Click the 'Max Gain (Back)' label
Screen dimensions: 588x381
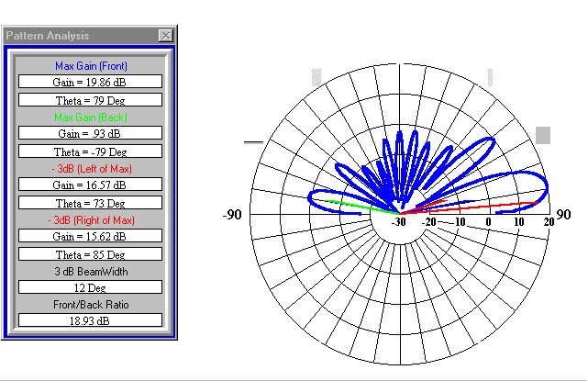(91, 118)
